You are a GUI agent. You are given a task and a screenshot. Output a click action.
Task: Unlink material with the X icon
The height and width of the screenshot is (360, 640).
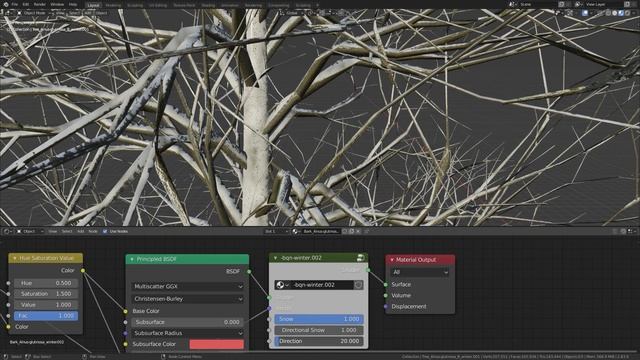[358, 231]
